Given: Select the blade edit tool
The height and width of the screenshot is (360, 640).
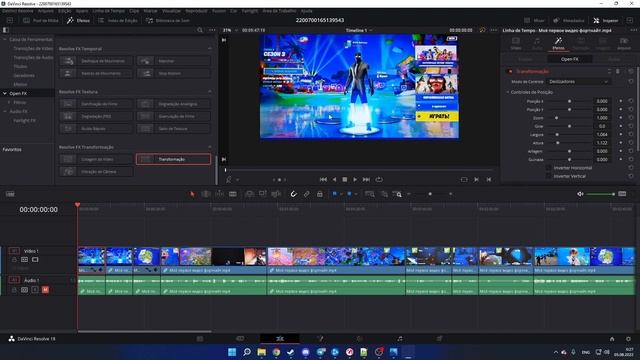Looking at the screenshot, I should click(233, 194).
